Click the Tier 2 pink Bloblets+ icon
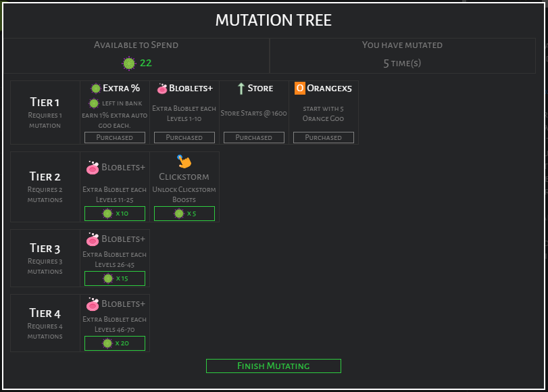The width and height of the screenshot is (548, 392). click(93, 168)
